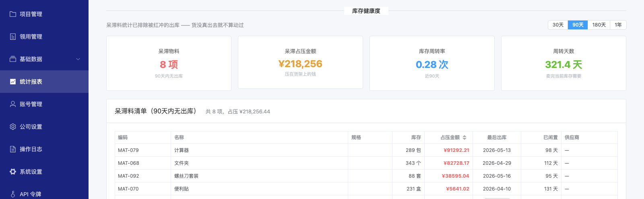This screenshot has width=644, height=199.
Task: Open 领用管理 in the sidebar
Action: (x=44, y=37)
